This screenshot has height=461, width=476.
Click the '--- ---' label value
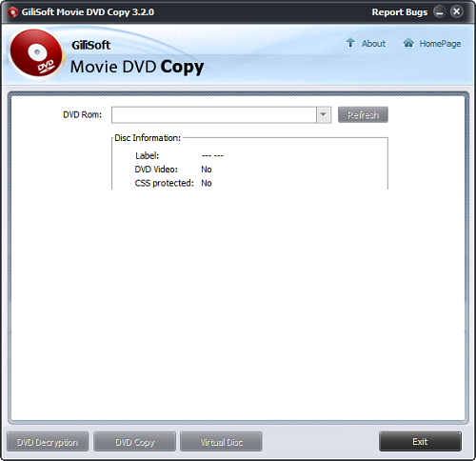coord(212,155)
